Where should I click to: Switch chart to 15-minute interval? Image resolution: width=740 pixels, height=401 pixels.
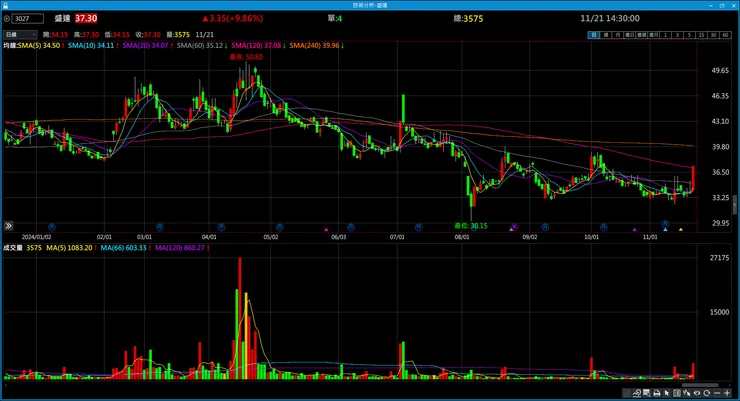tap(702, 35)
